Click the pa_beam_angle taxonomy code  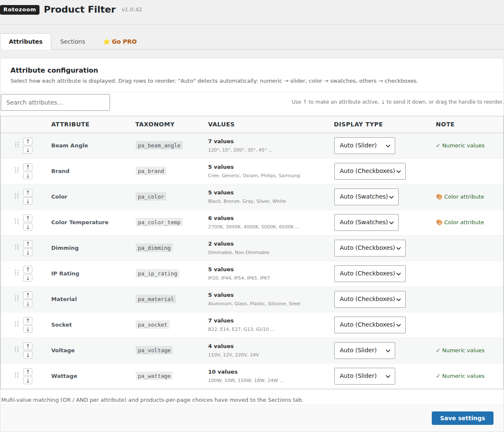(x=159, y=146)
